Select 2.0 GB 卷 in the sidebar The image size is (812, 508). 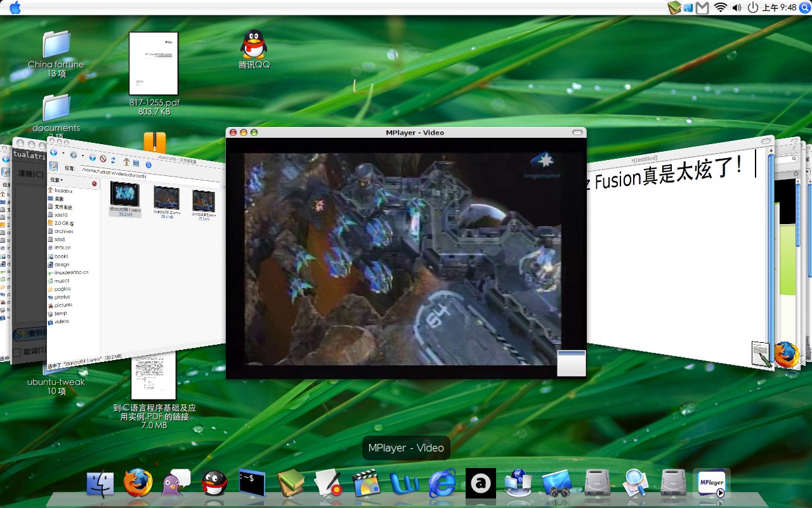(62, 223)
